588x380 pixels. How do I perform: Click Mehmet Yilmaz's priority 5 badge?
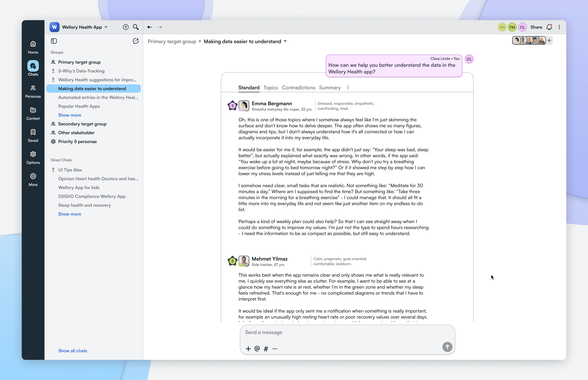point(232,261)
